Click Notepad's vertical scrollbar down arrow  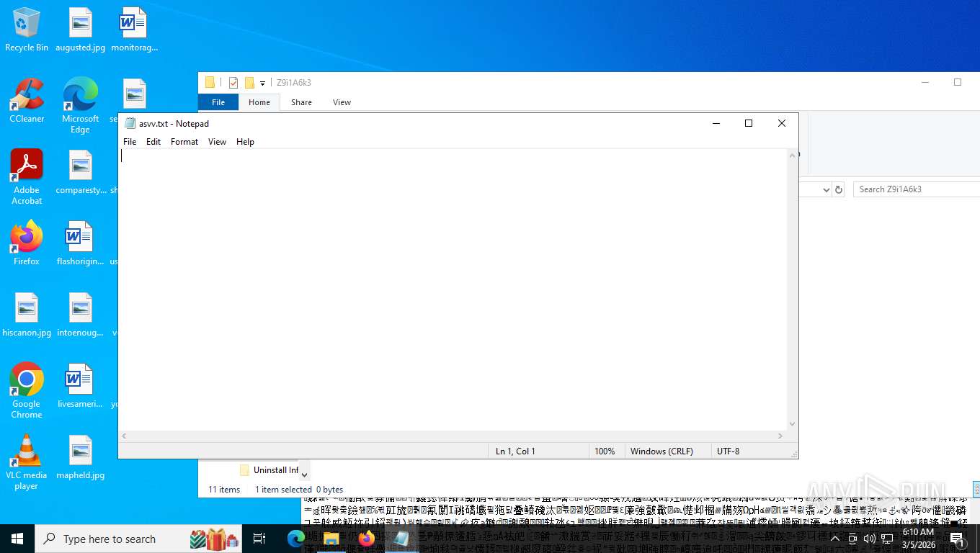[x=793, y=425]
